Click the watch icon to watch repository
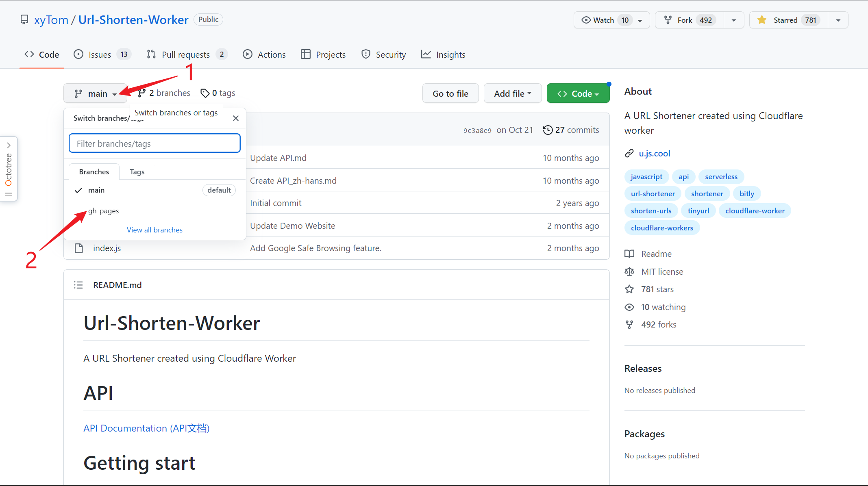868x486 pixels. [x=585, y=20]
